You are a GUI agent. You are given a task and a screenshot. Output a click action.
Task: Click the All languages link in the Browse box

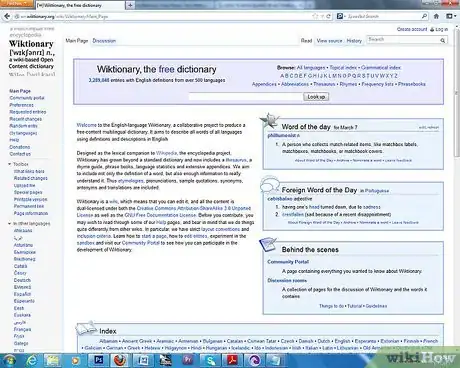point(311,67)
